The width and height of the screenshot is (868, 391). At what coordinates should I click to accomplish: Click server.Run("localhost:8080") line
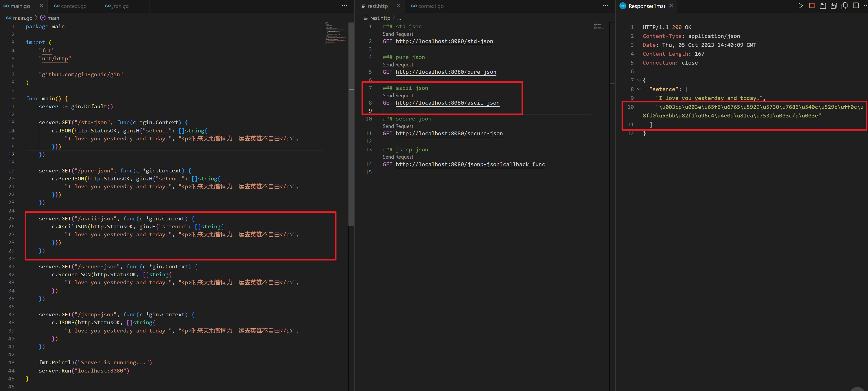click(84, 371)
